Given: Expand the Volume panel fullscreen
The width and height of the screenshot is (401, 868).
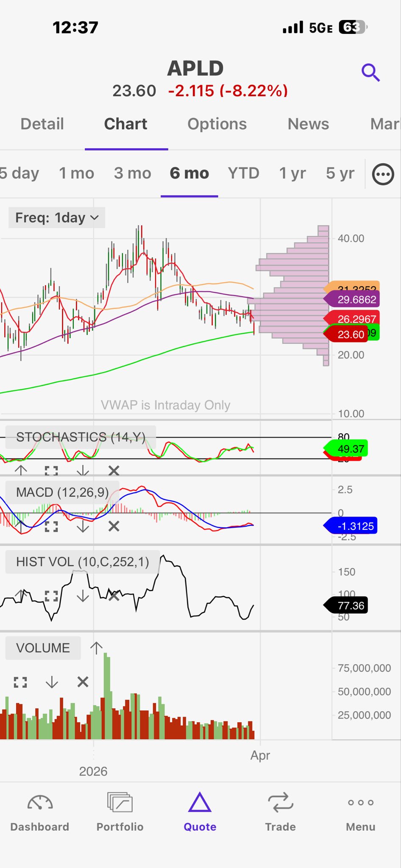Looking at the screenshot, I should point(20,682).
